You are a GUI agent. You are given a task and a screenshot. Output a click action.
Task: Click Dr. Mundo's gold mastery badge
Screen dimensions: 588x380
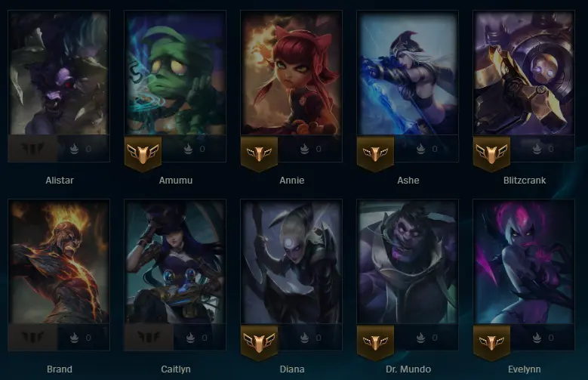(375, 342)
